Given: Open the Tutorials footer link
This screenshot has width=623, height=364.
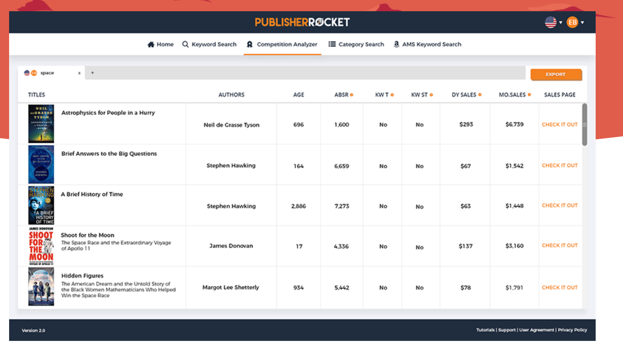Looking at the screenshot, I should click(x=485, y=330).
